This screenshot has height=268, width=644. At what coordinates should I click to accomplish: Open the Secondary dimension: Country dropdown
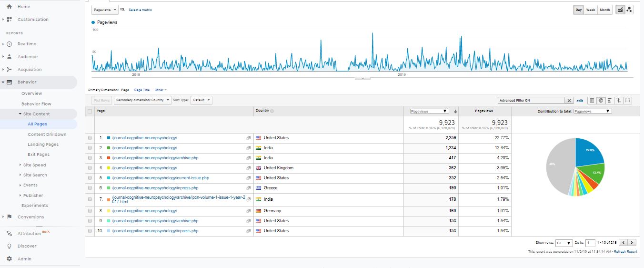click(x=142, y=100)
